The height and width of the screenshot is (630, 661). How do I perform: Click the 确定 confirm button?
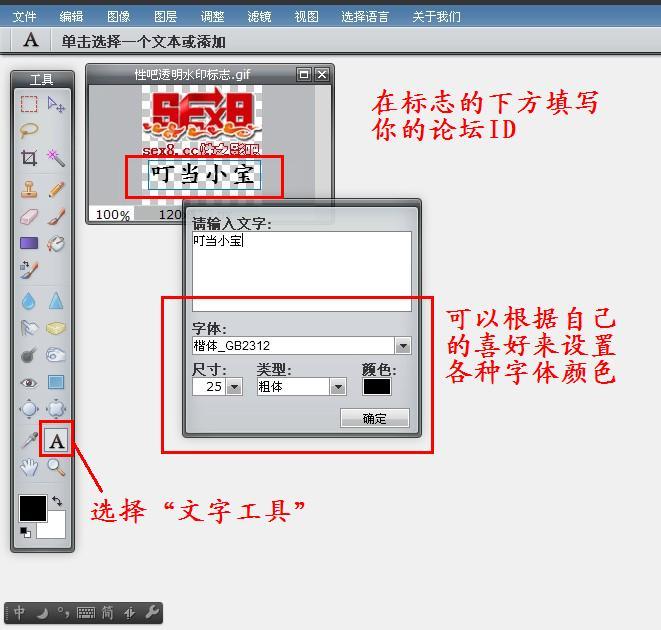coord(374,419)
